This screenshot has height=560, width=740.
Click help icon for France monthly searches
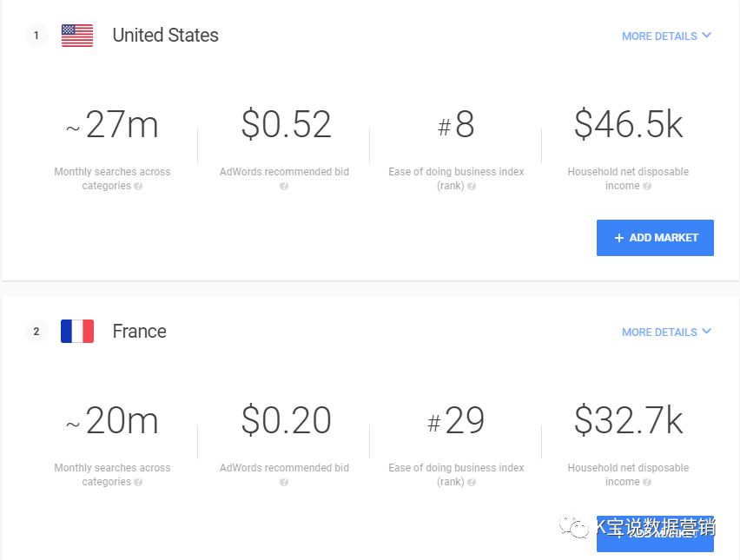click(x=139, y=483)
